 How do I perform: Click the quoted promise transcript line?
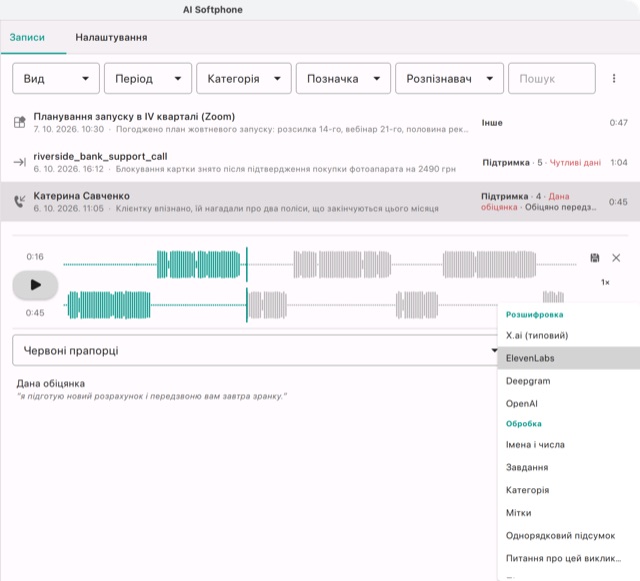click(152, 396)
